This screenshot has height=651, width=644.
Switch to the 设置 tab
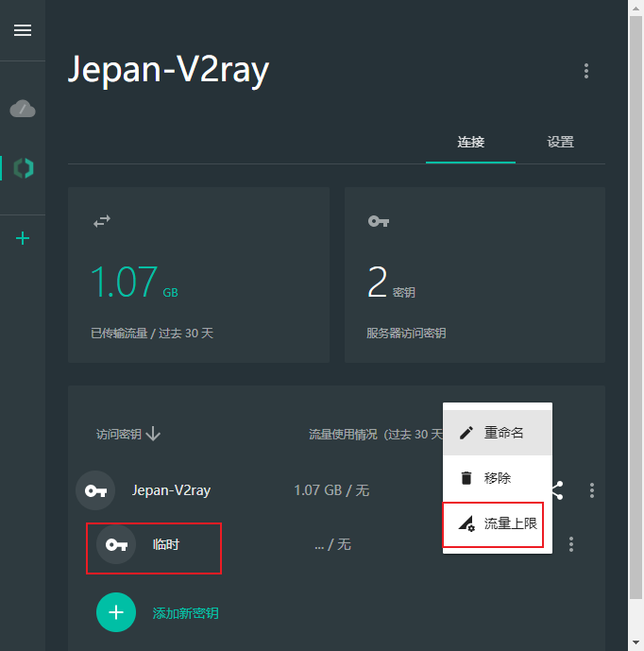(560, 142)
